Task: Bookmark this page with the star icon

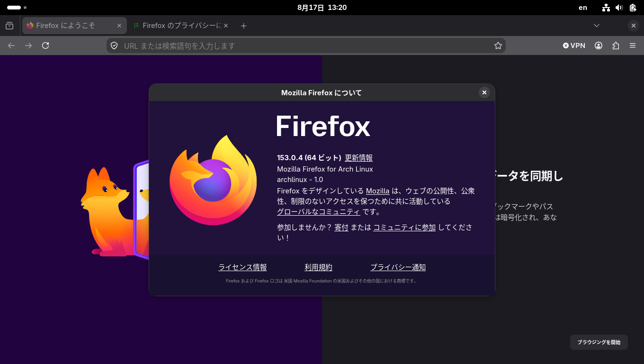Action: click(x=498, y=45)
